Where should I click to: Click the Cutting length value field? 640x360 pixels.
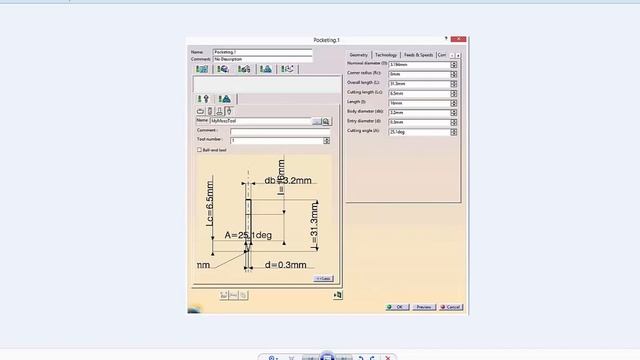pyautogui.click(x=419, y=93)
